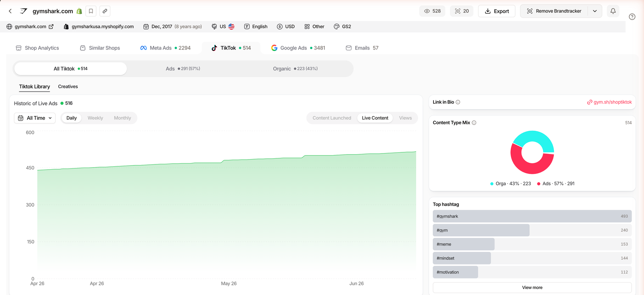Click the Export button

pos(497,11)
